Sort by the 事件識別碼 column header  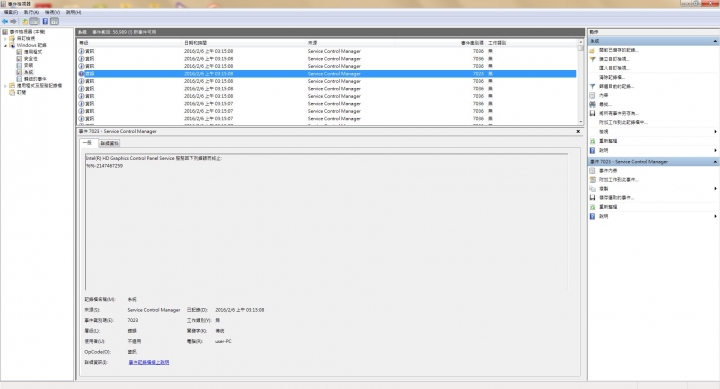[x=440, y=43]
